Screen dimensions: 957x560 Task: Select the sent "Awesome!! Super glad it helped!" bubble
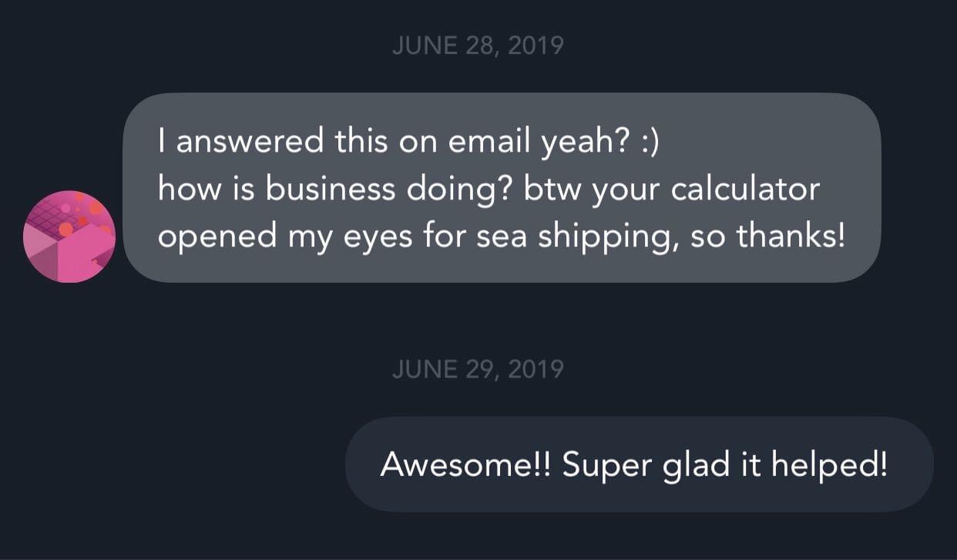point(639,464)
